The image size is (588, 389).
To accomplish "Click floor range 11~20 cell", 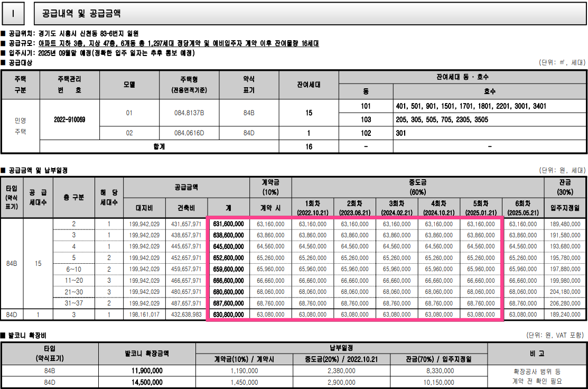I will coord(74,281).
